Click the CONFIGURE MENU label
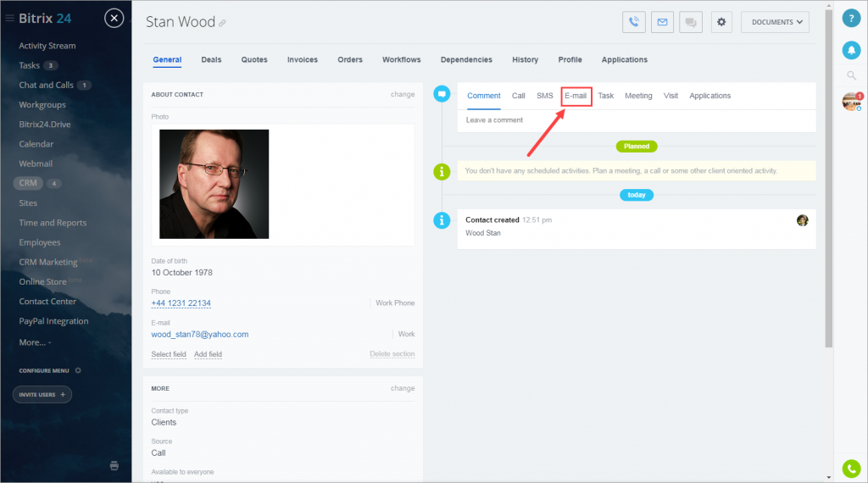This screenshot has height=483, width=868. click(x=44, y=370)
